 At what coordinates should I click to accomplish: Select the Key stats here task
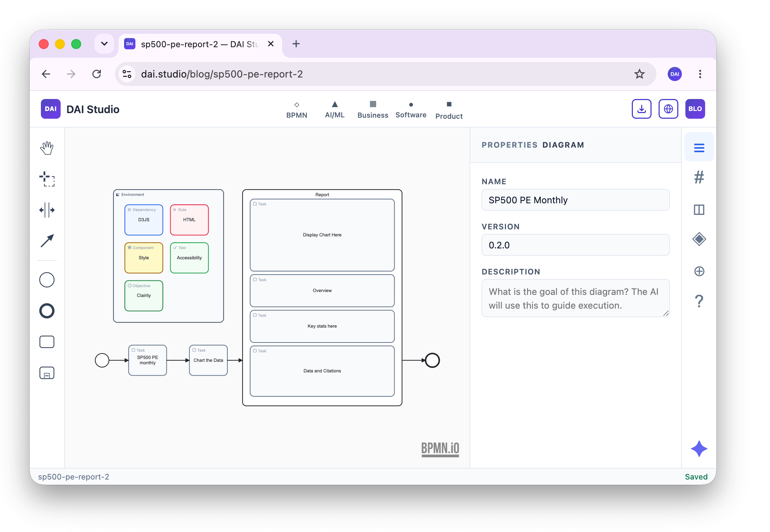click(322, 326)
